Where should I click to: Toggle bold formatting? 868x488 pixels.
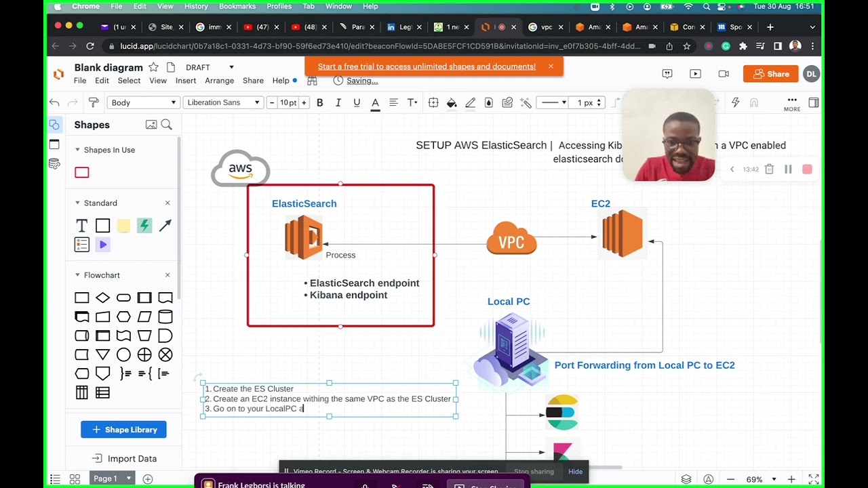click(x=319, y=102)
